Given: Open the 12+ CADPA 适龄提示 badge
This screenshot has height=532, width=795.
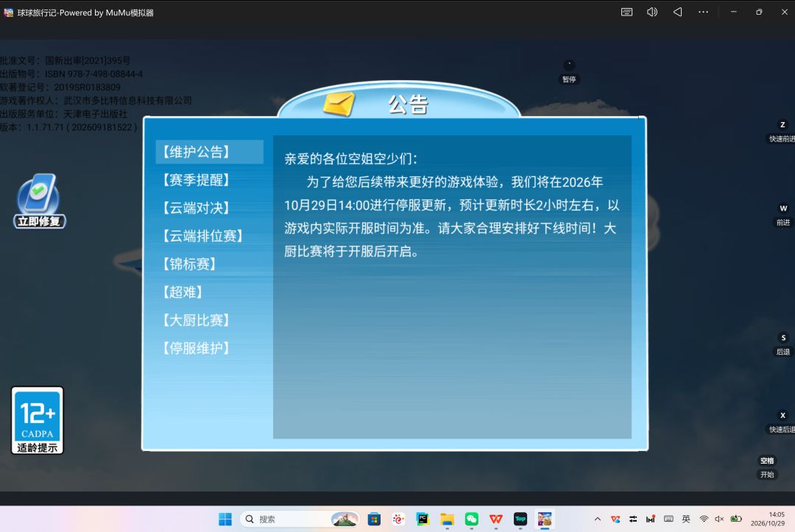Looking at the screenshot, I should click(38, 421).
